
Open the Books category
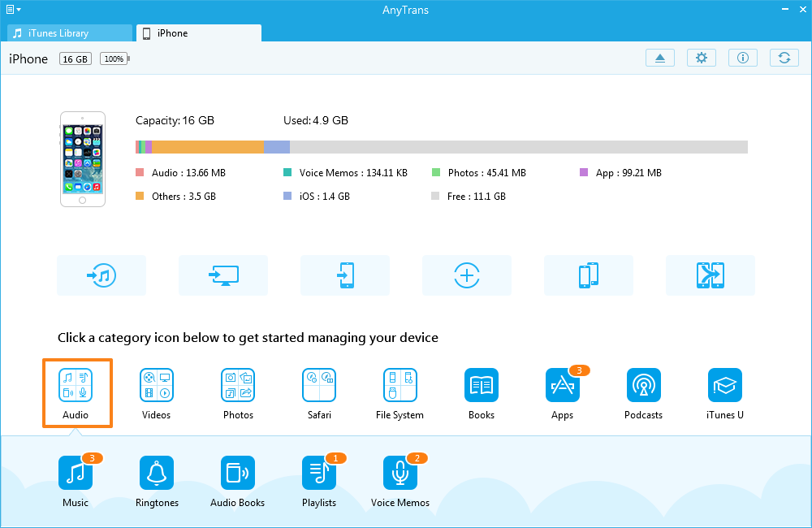[x=482, y=385]
